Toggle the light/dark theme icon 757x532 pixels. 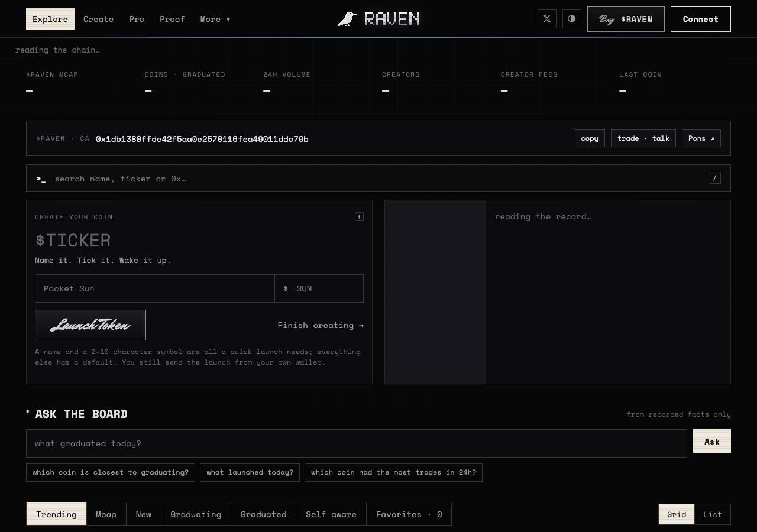[x=572, y=19]
